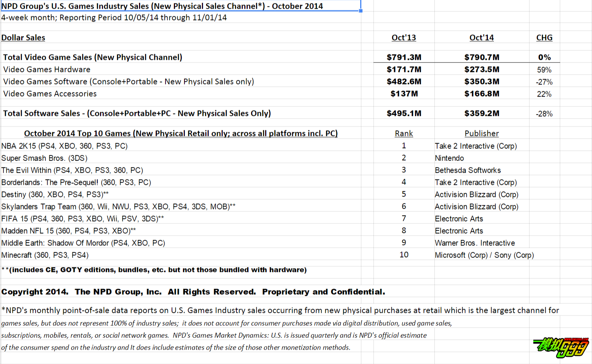This screenshot has height=364, width=592.
Task: Click rank 10 cell for Minecraft
Action: (404, 255)
